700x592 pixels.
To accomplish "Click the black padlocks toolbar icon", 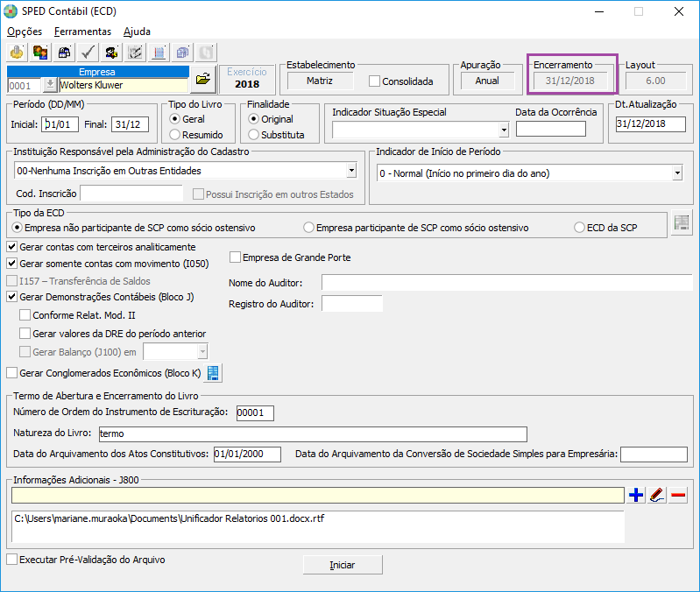I will (64, 53).
